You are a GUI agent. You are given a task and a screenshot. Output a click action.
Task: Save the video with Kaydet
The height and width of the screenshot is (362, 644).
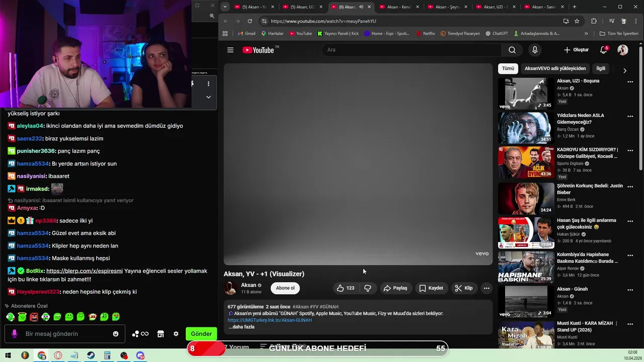point(431,288)
